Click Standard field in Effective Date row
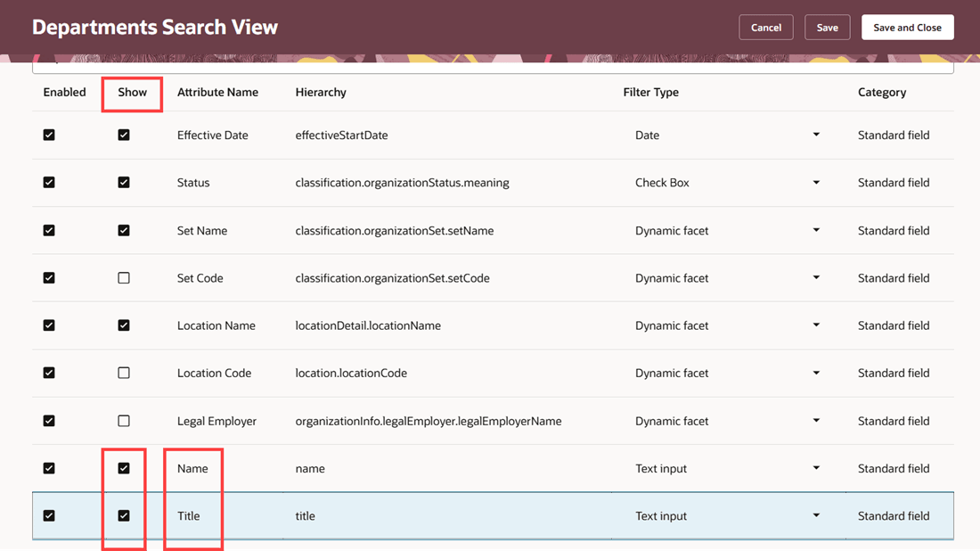Viewport: 980px width, 551px height. coord(893,136)
